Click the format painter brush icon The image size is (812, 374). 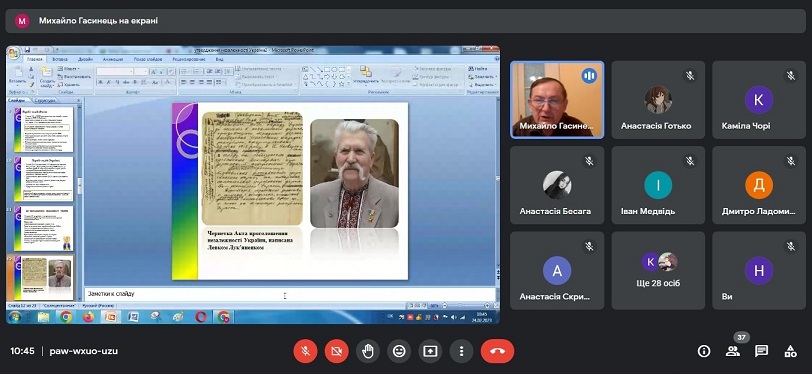(x=31, y=84)
